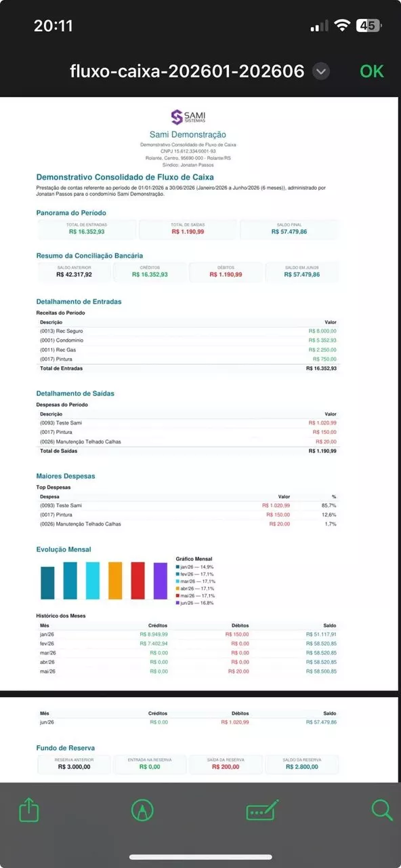Tap the jun/26 — 16,8% legend entry
Image resolution: width=401 pixels, height=868 pixels.
tap(195, 603)
